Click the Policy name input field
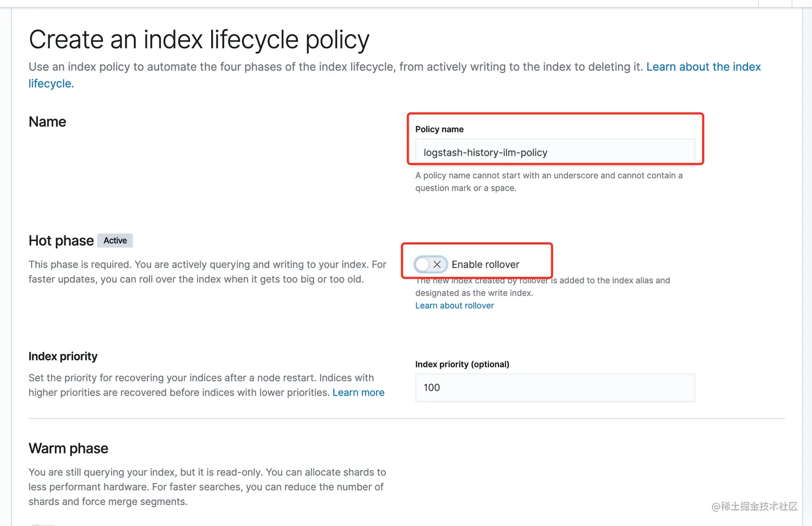The height and width of the screenshot is (526, 812). click(554, 153)
